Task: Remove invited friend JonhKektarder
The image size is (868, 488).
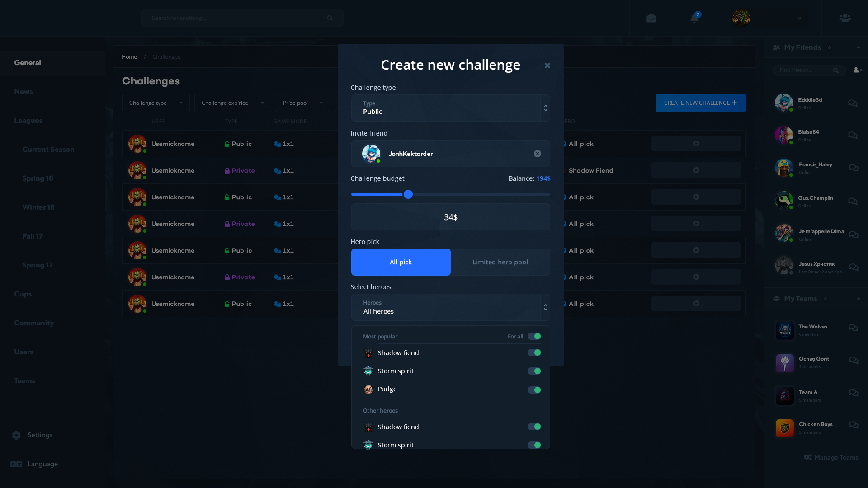Action: click(538, 154)
